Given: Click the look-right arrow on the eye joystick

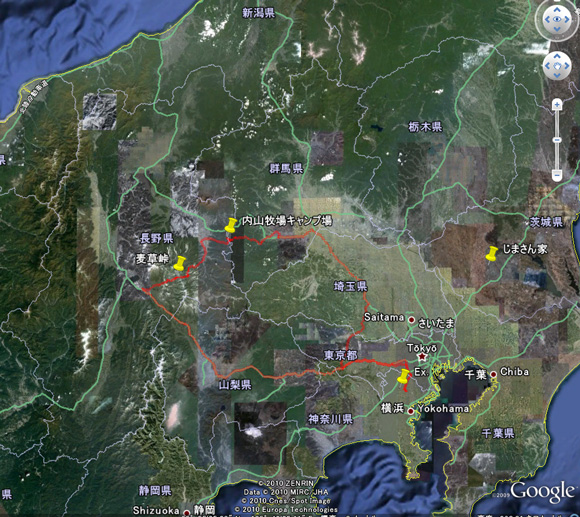Looking at the screenshot, I should [567, 19].
